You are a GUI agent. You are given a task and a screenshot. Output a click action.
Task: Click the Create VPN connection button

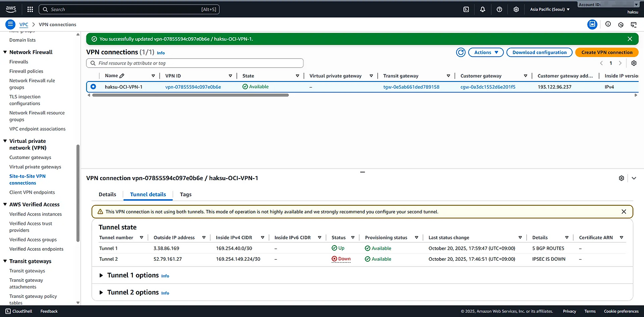click(607, 52)
